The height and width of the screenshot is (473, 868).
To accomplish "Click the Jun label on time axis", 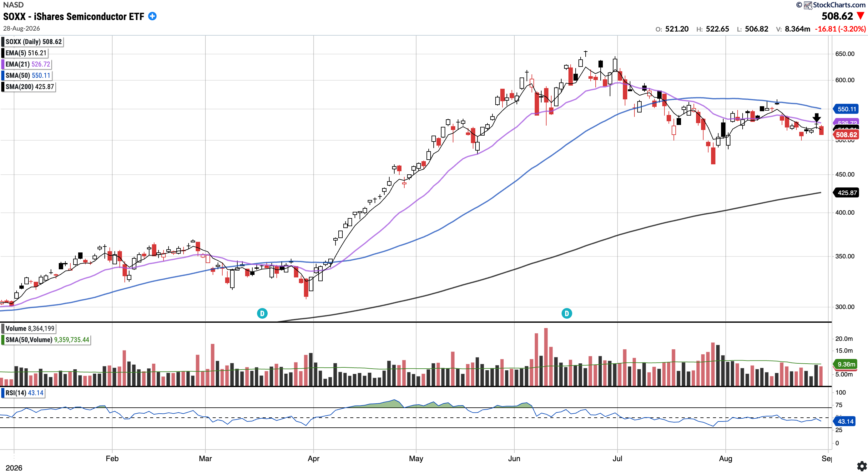I will [514, 459].
